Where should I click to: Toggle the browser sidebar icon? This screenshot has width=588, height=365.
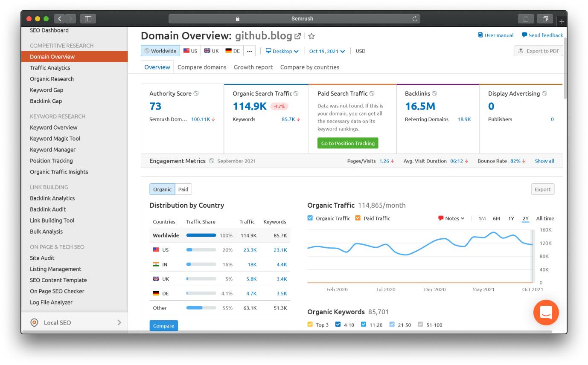[x=88, y=19]
